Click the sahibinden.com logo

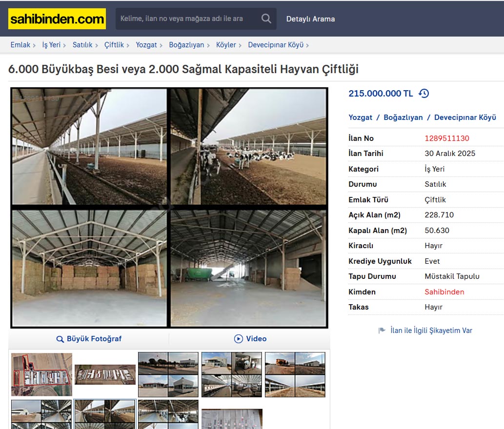point(57,19)
